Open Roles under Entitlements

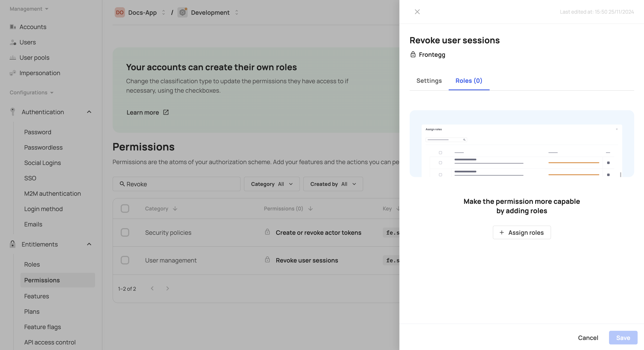pos(32,264)
